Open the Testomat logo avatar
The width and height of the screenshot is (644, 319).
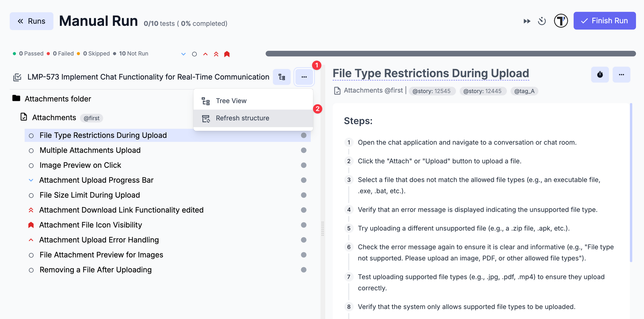pyautogui.click(x=561, y=21)
